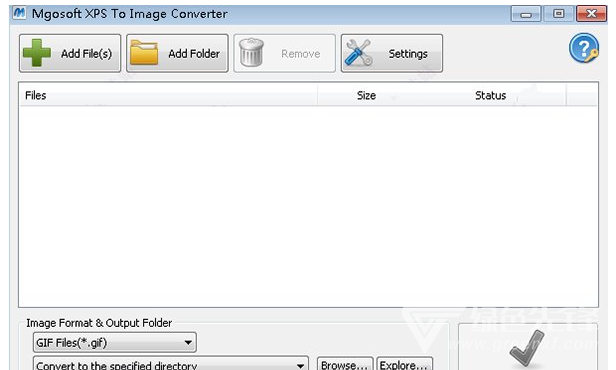616x370 pixels.
Task: Start conversion with the checkmark button
Action: [x=528, y=347]
